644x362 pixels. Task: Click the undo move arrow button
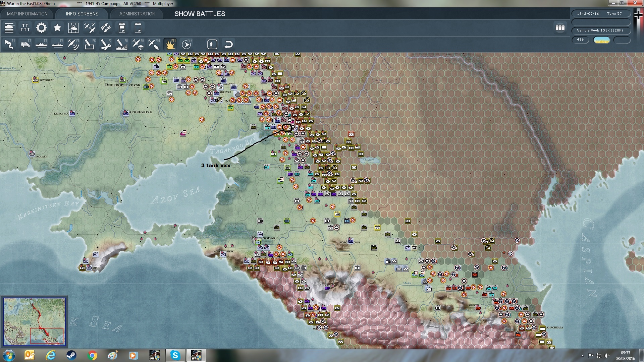coord(228,44)
